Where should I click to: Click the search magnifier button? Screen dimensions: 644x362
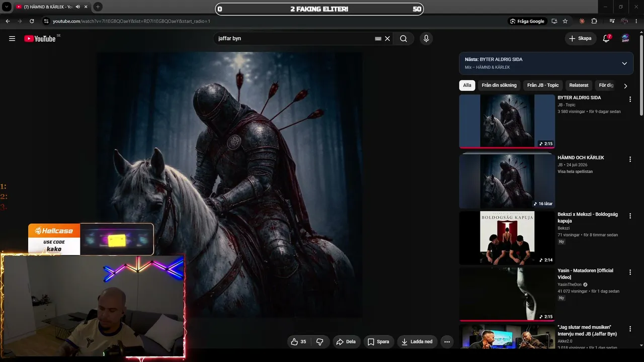tap(404, 39)
